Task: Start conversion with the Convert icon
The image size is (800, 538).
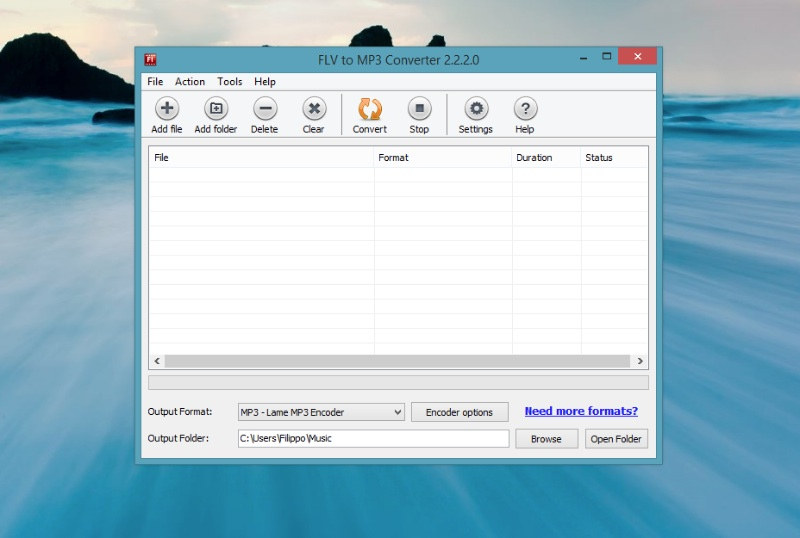Action: tap(370, 110)
